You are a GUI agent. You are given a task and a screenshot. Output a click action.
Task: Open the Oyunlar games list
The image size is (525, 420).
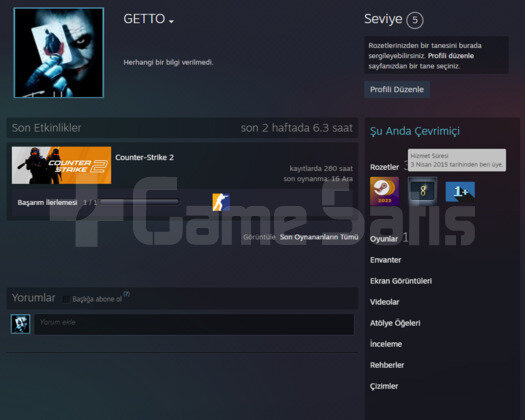pyautogui.click(x=384, y=239)
